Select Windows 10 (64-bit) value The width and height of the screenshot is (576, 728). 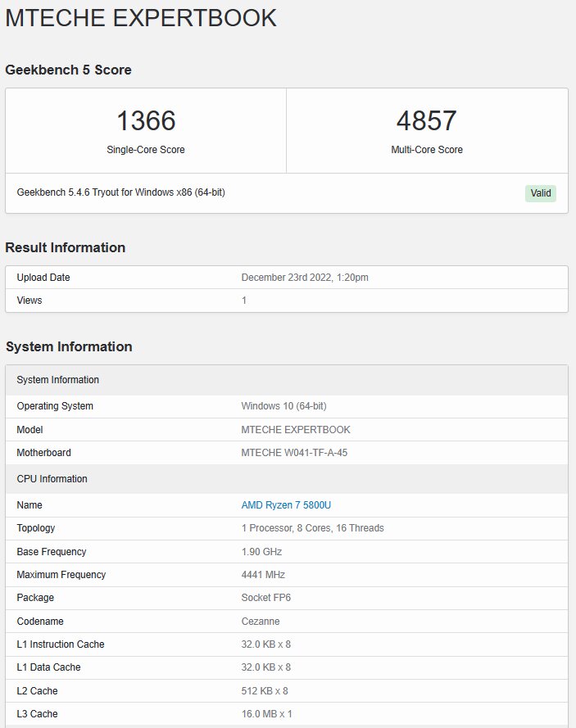tap(283, 406)
